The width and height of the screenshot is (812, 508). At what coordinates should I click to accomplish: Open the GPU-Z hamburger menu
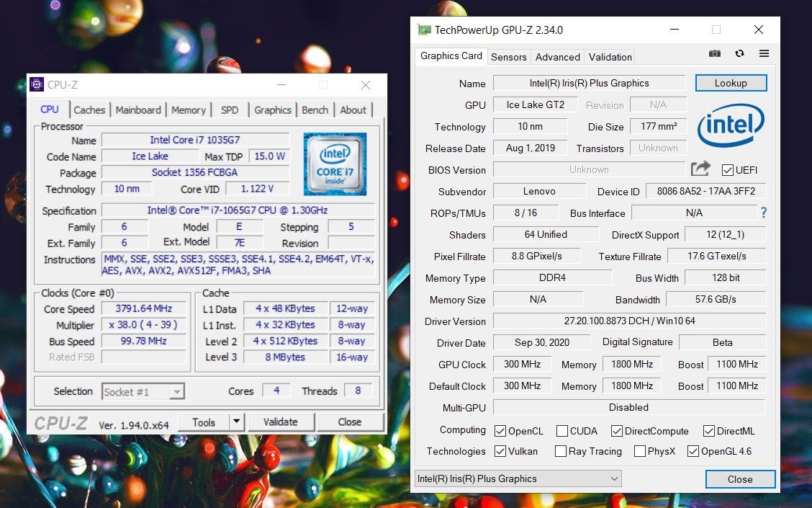point(764,53)
